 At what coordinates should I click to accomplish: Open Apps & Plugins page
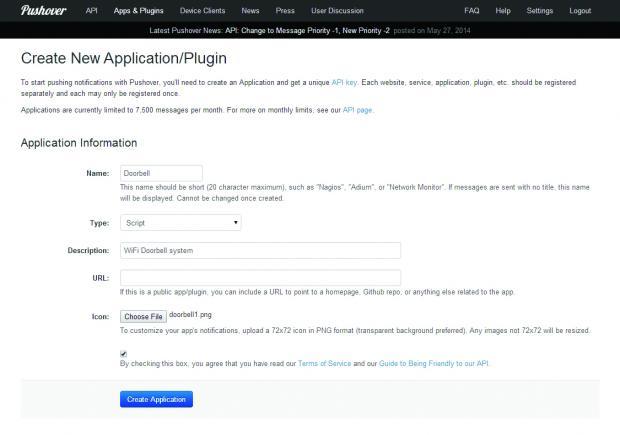138,10
